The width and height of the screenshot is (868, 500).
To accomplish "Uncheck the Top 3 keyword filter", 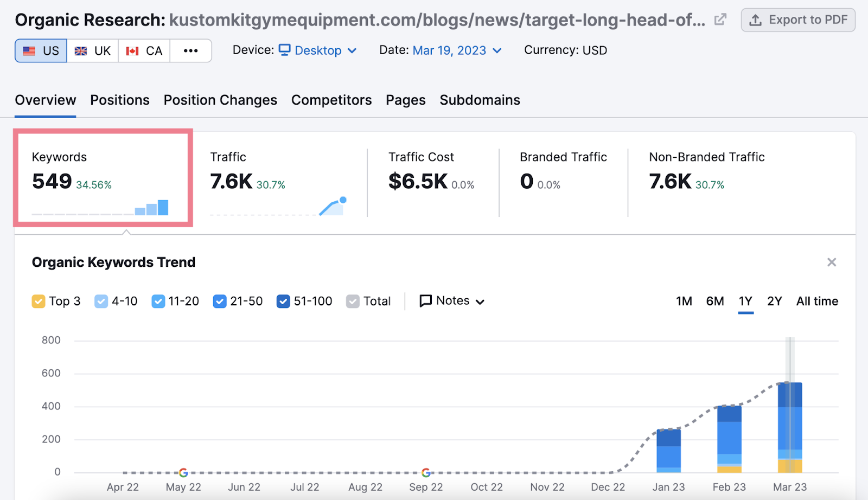I will tap(38, 301).
